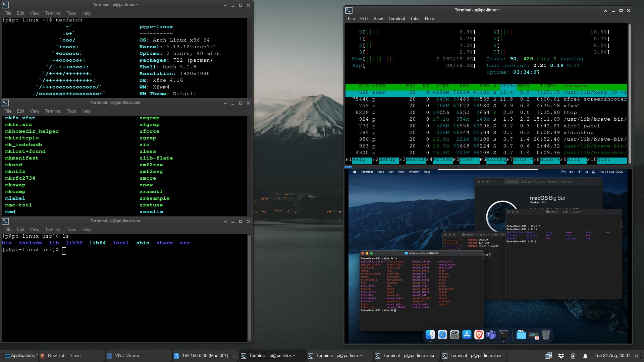Open Terminal menu in the htop terminal
The image size is (644, 362).
pyautogui.click(x=396, y=19)
